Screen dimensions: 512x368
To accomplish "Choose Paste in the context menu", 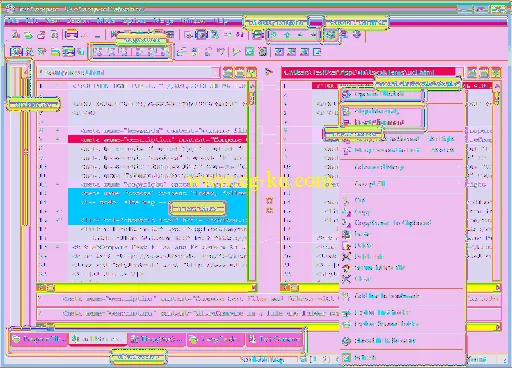I will [x=402, y=234].
